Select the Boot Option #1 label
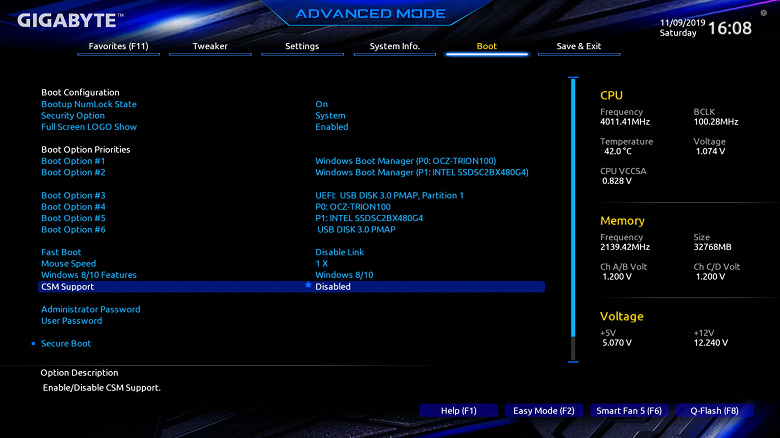 click(73, 161)
